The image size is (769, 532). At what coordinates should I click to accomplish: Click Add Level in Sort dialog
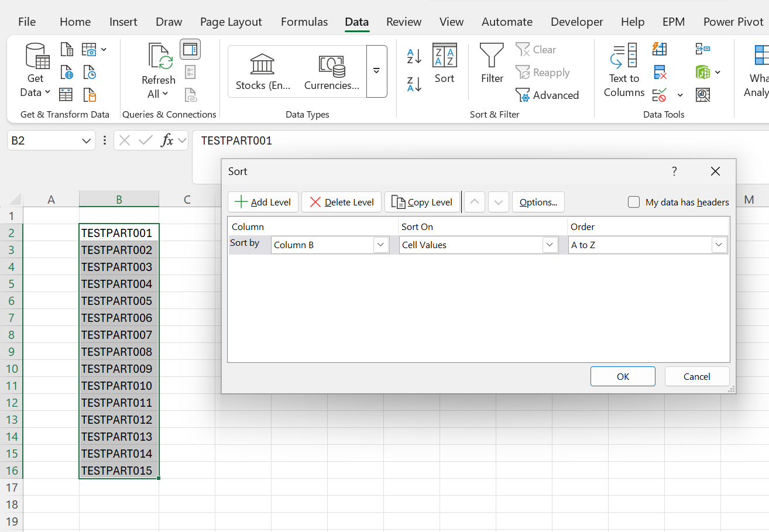pyautogui.click(x=263, y=202)
